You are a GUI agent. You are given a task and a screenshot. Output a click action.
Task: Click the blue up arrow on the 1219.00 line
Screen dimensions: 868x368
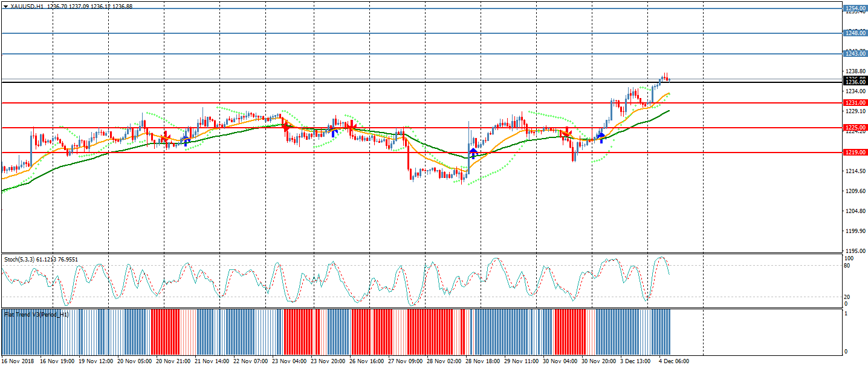473,153
